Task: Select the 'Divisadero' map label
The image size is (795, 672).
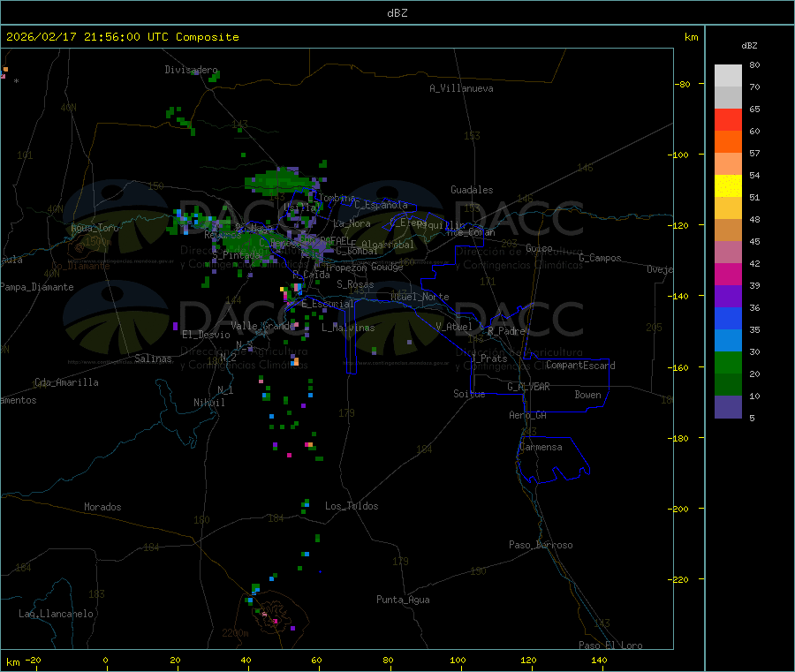Action: [191, 70]
